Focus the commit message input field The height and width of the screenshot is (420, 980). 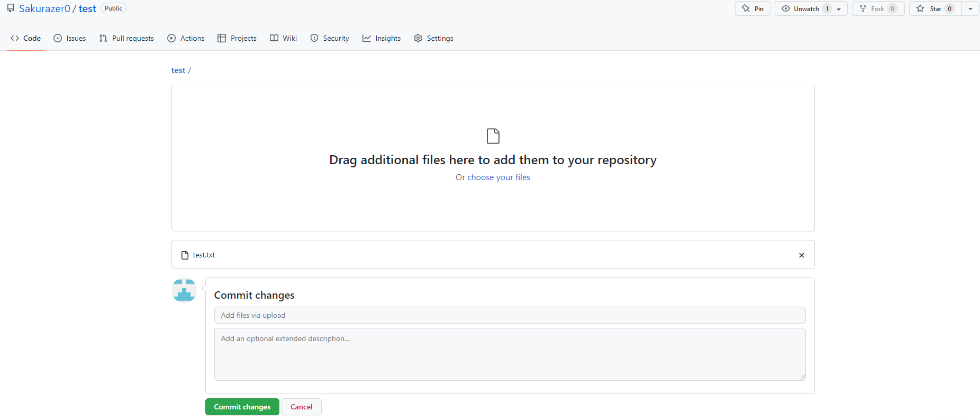pos(510,315)
